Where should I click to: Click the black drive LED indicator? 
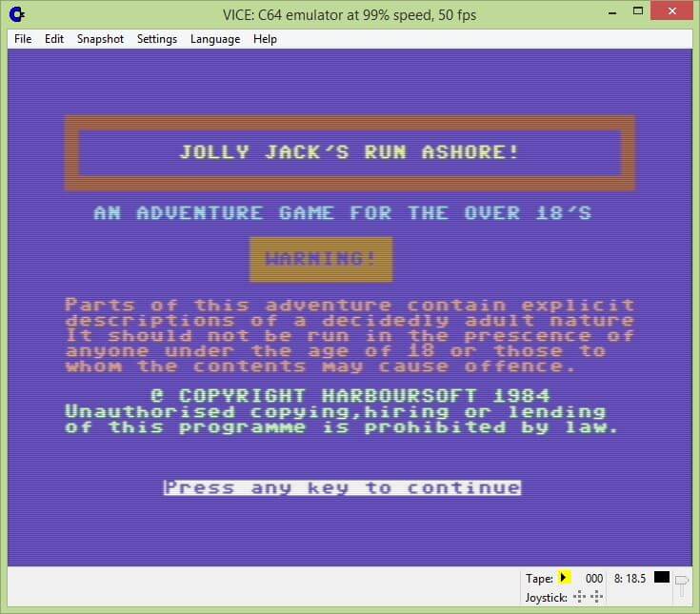662,578
